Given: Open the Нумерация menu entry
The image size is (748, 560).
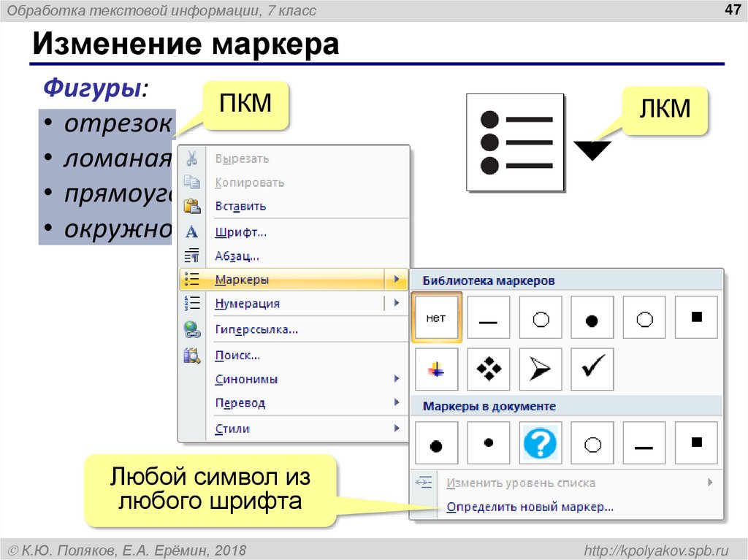Looking at the screenshot, I should coord(294,304).
